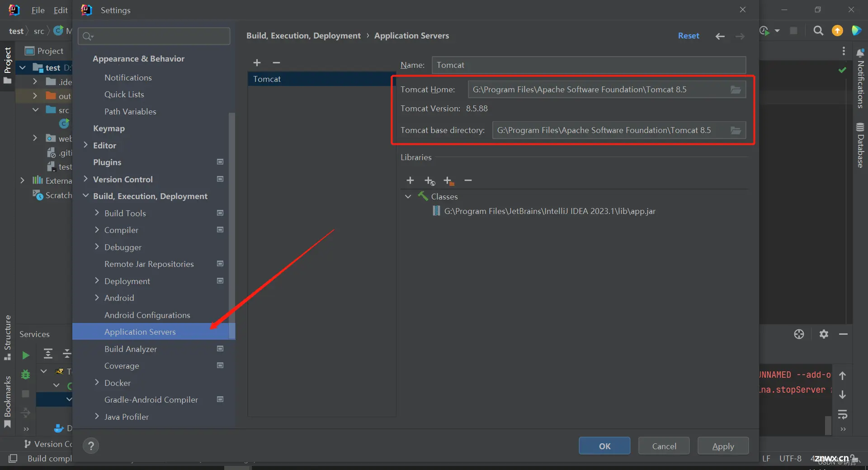Screen dimensions: 868x470
Task: Expand the Build Tools node
Action: (x=97, y=213)
